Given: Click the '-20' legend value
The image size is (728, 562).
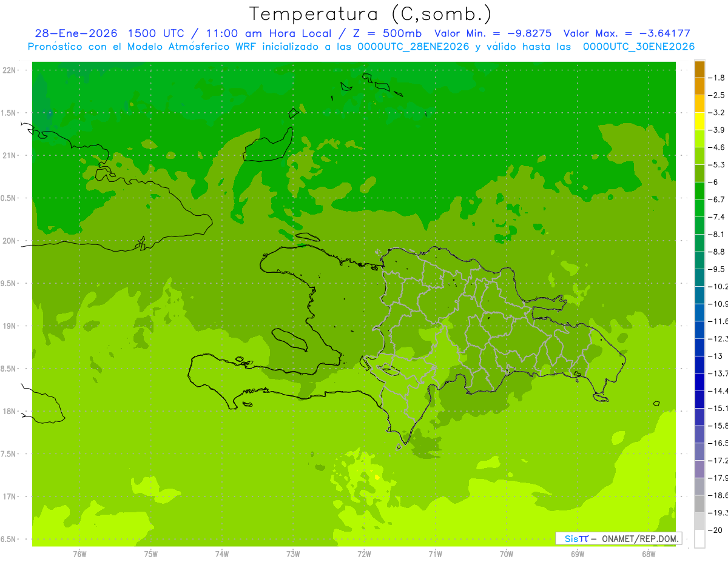Looking at the screenshot, I should click(715, 530).
